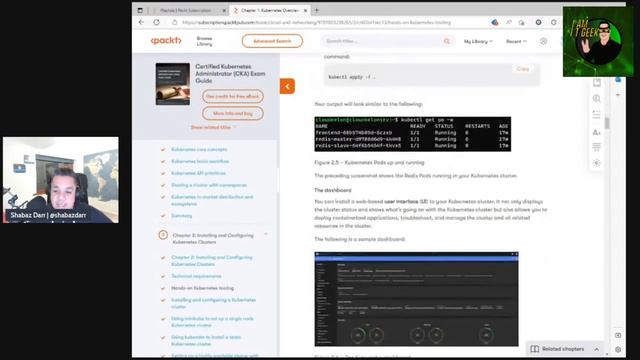Expand the Related chapters panel
Viewport: 640px width, 360px height.
click(x=565, y=349)
